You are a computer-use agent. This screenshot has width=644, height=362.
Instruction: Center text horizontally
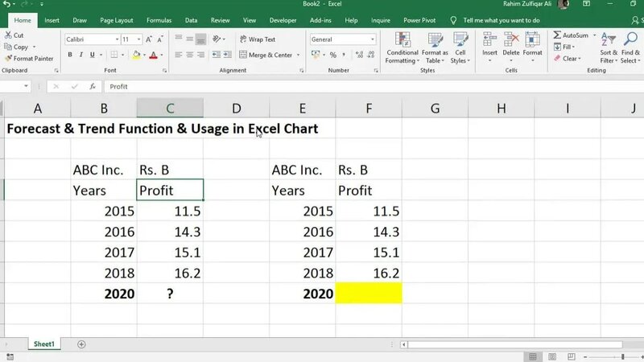point(189,55)
